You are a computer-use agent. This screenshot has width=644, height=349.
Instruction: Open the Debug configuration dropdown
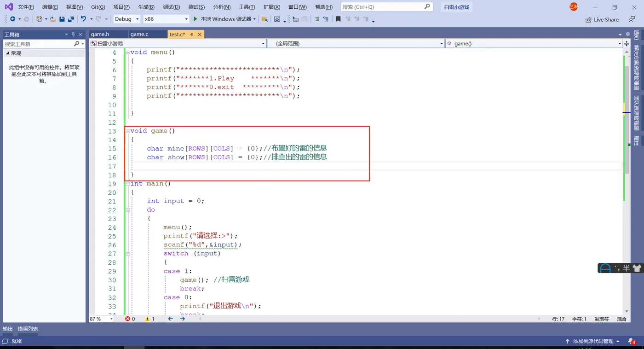127,19
